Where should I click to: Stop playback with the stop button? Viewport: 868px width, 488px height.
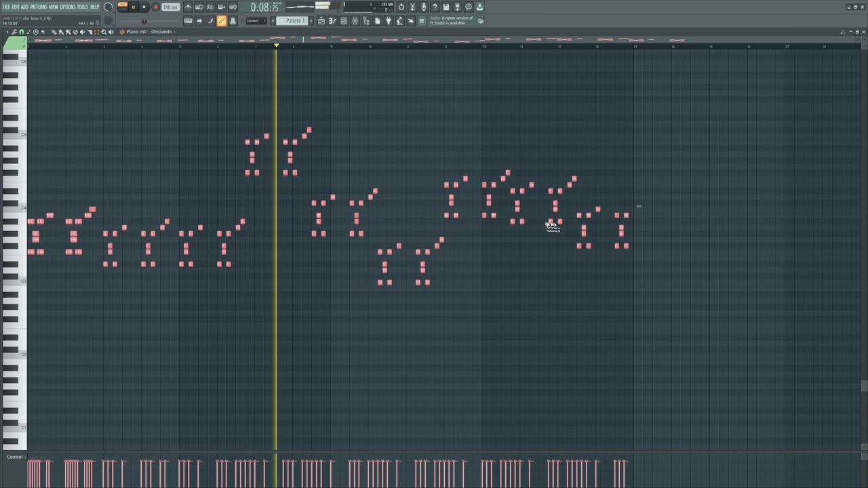(144, 7)
